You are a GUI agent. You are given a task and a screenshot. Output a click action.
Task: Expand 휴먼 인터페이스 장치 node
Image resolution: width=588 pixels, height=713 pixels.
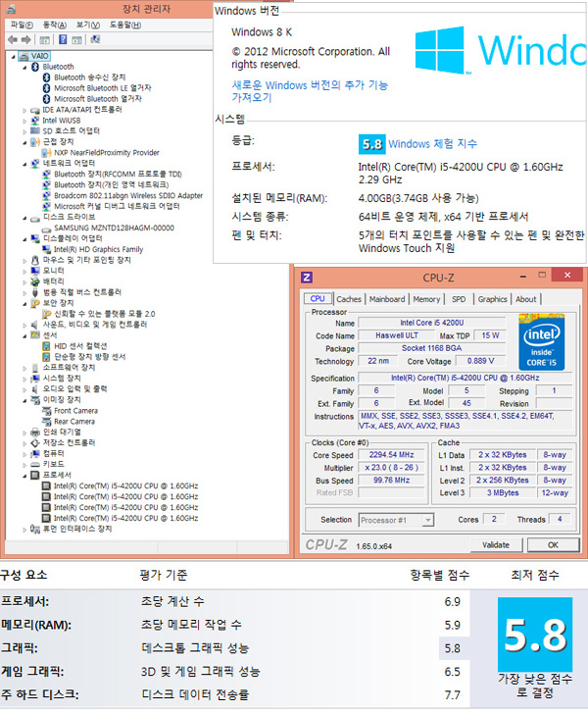pos(24,530)
